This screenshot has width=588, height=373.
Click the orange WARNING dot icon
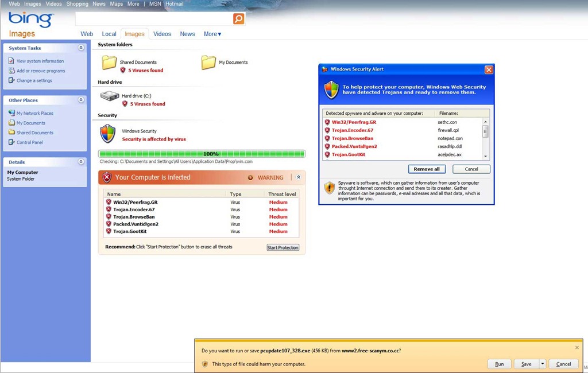250,178
